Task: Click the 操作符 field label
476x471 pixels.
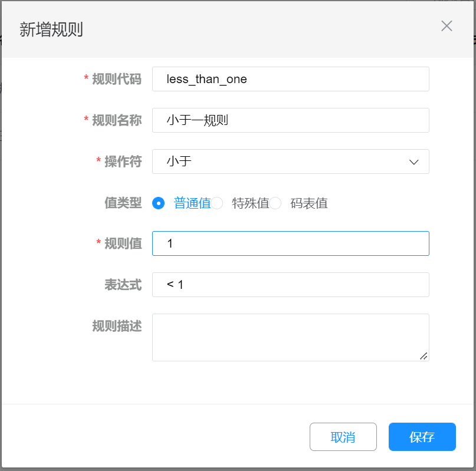Action: [123, 162]
